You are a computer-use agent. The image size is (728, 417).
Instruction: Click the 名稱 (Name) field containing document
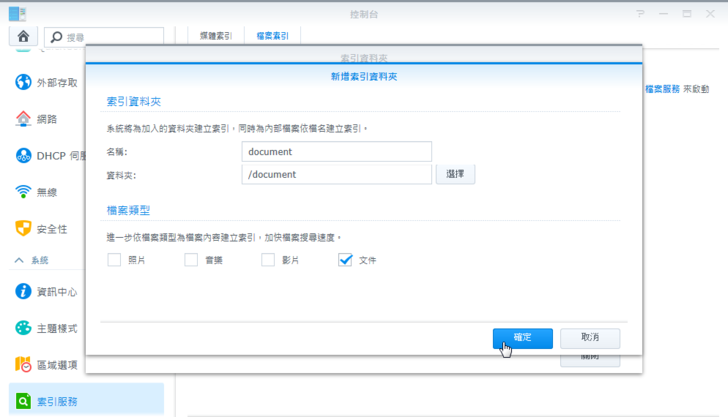pos(336,151)
